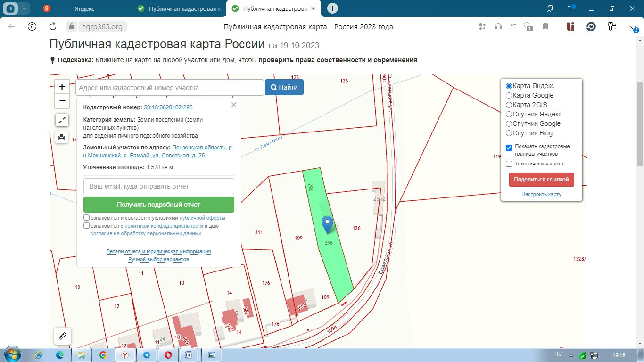The image size is (644, 362).
Task: Click the Найти search button
Action: (x=284, y=87)
